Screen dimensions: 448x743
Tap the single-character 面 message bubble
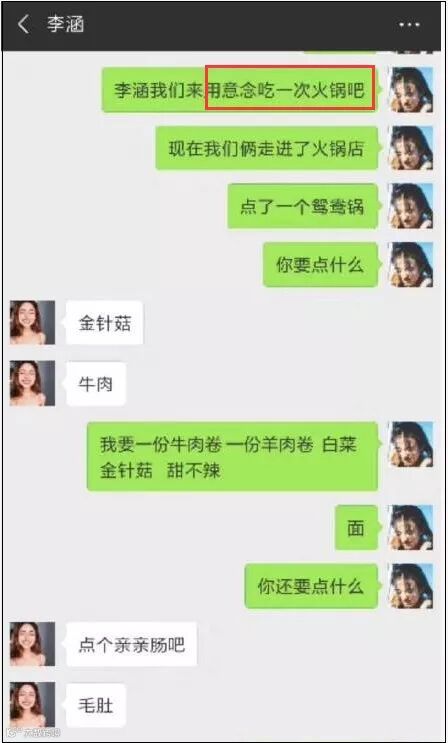pos(357,527)
